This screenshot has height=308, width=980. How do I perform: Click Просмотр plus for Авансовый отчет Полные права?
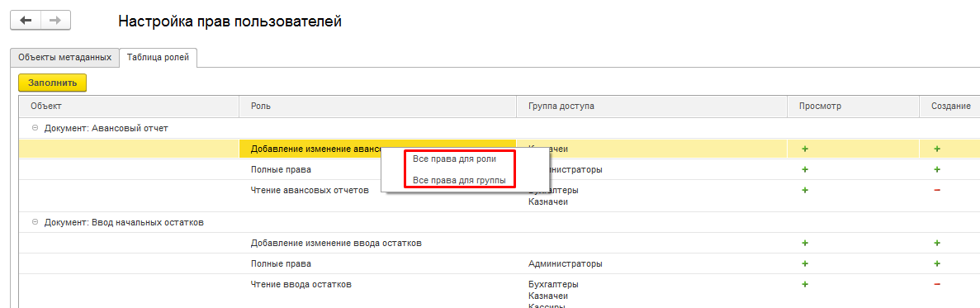click(805, 169)
